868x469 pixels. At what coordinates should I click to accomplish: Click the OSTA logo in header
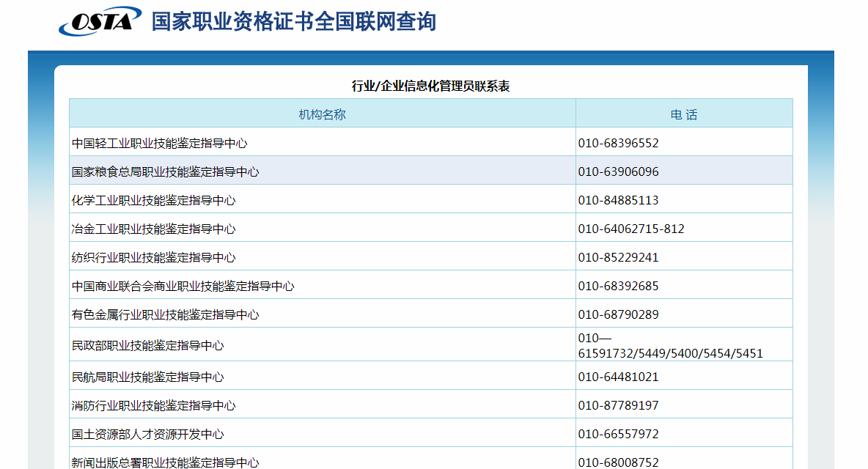100,21
